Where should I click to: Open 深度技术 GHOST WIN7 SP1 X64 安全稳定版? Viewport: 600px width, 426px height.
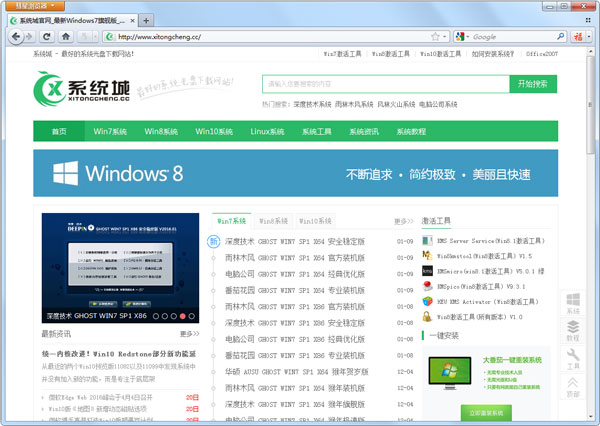point(295,242)
